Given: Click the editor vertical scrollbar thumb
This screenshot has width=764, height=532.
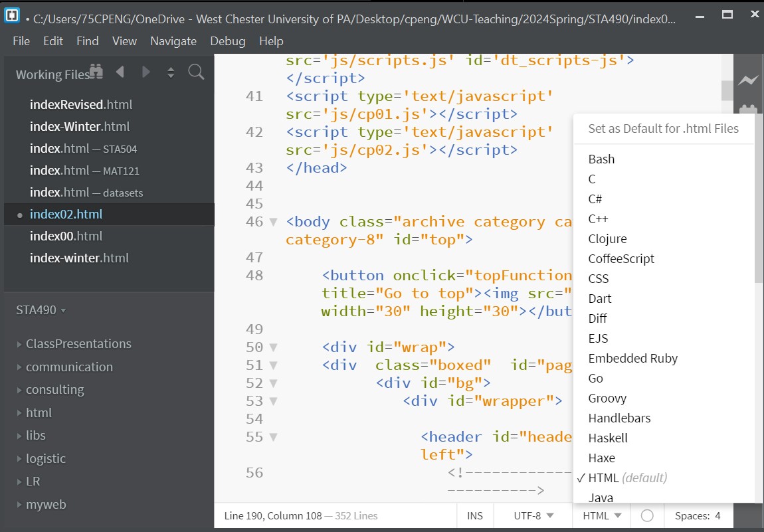Looking at the screenshot, I should (727, 90).
